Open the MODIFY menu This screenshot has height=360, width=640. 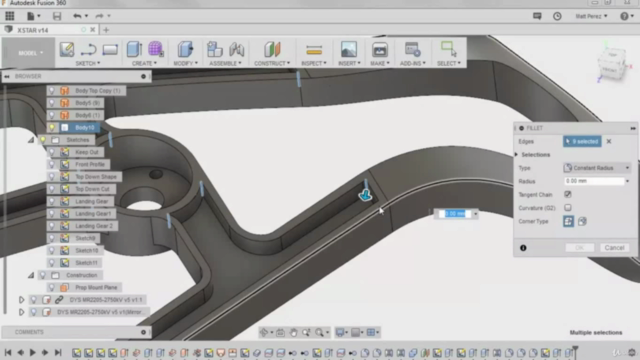coord(186,63)
